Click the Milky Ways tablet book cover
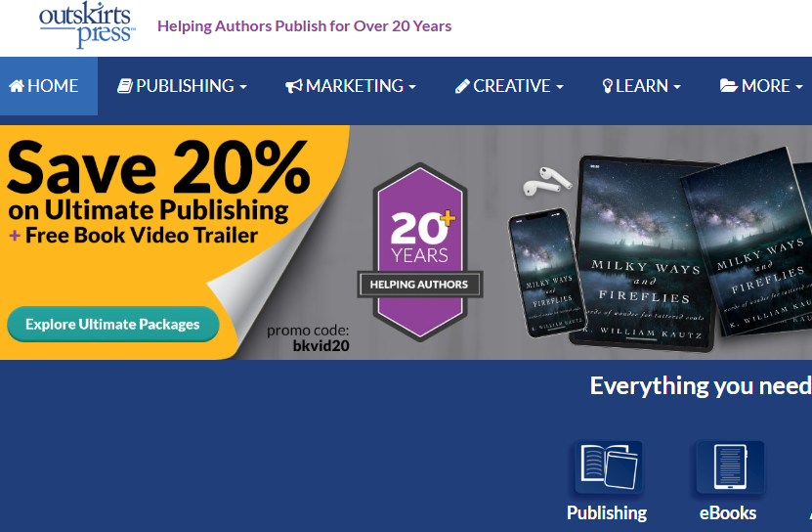Image resolution: width=812 pixels, height=532 pixels. click(642, 252)
